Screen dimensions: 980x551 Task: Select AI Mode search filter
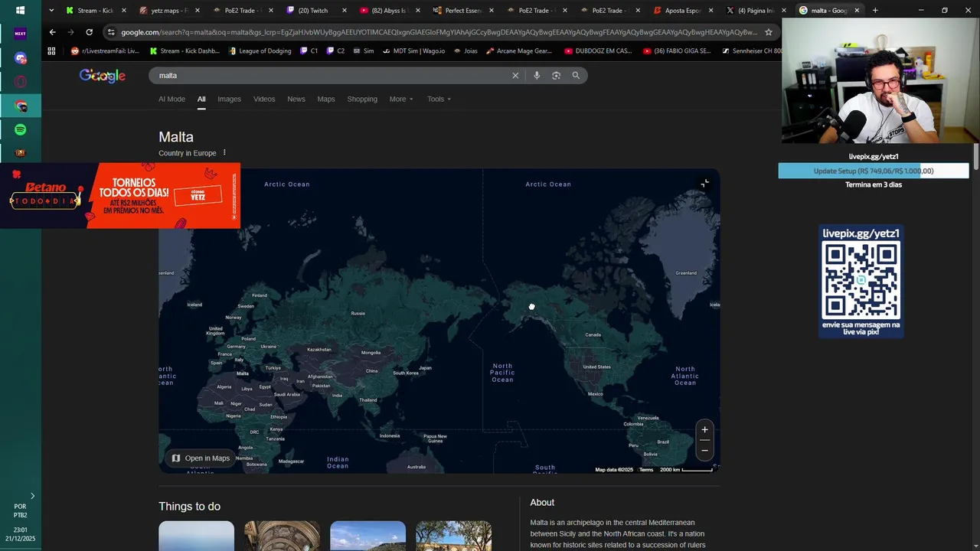coord(171,99)
